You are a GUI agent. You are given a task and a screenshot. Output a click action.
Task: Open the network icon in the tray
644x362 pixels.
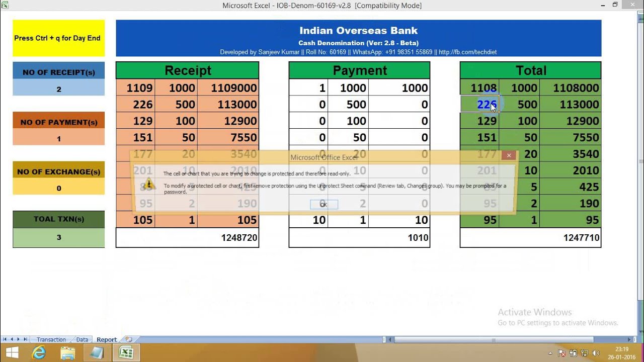(585, 353)
